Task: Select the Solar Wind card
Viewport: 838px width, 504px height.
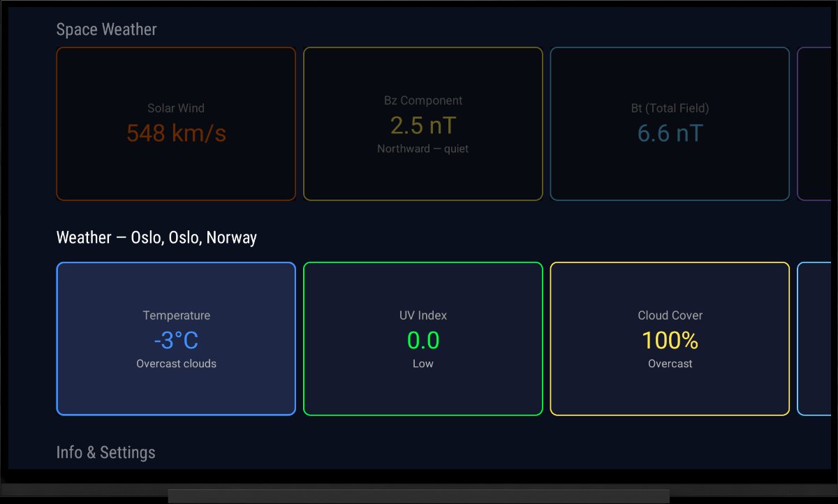Action: click(x=176, y=124)
